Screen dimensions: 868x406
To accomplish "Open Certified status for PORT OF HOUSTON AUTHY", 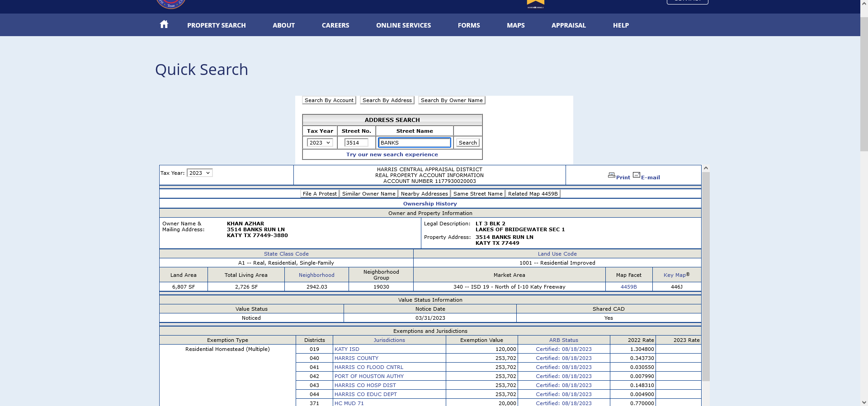I will click(563, 376).
